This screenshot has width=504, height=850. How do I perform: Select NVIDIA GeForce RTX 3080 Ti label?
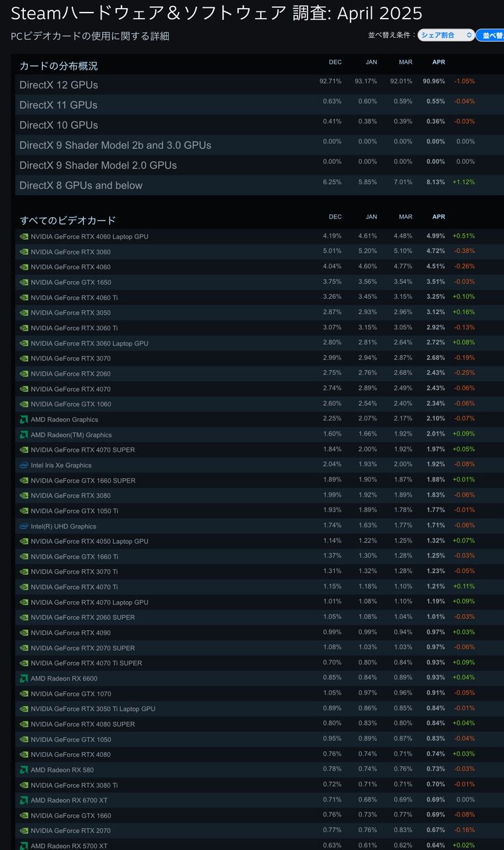click(x=74, y=785)
